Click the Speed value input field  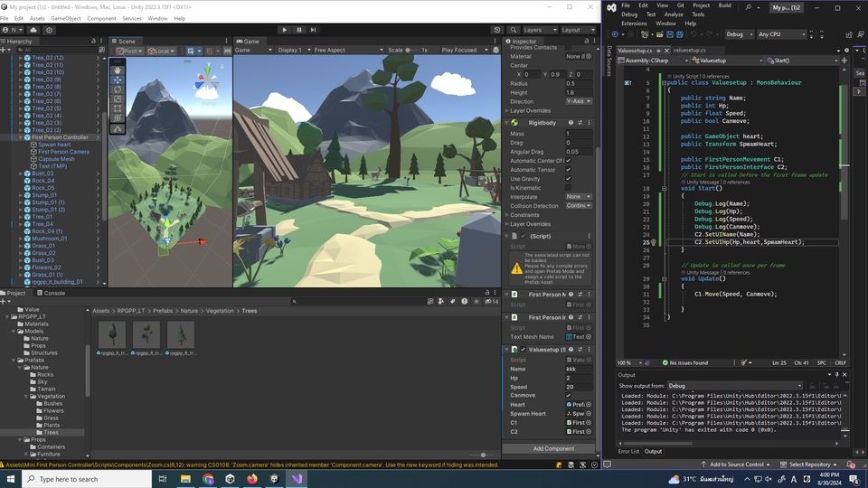pyautogui.click(x=579, y=387)
